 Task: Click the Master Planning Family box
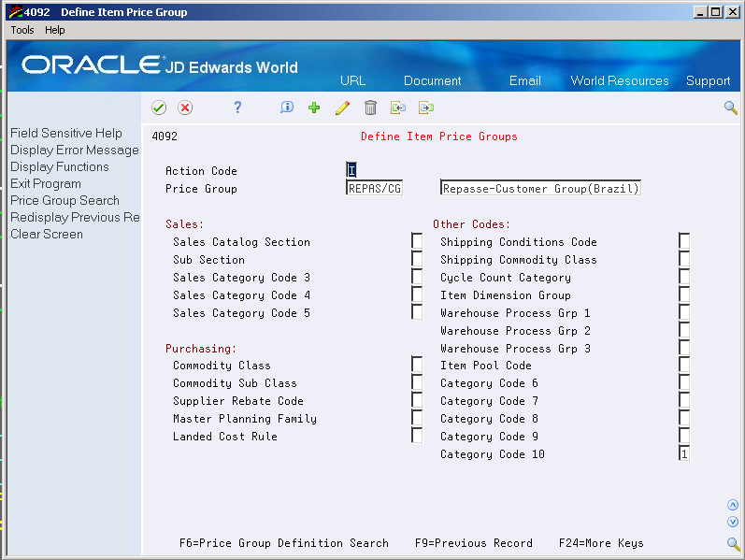(x=417, y=418)
